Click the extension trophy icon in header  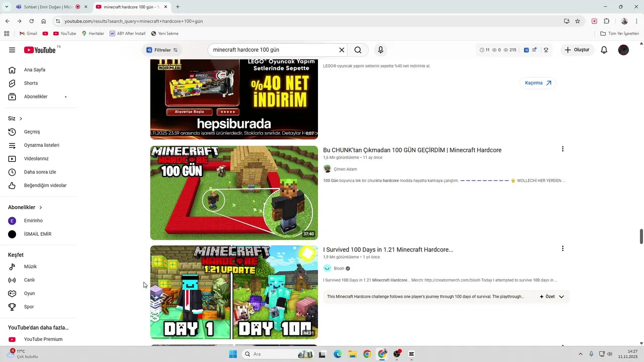click(546, 50)
